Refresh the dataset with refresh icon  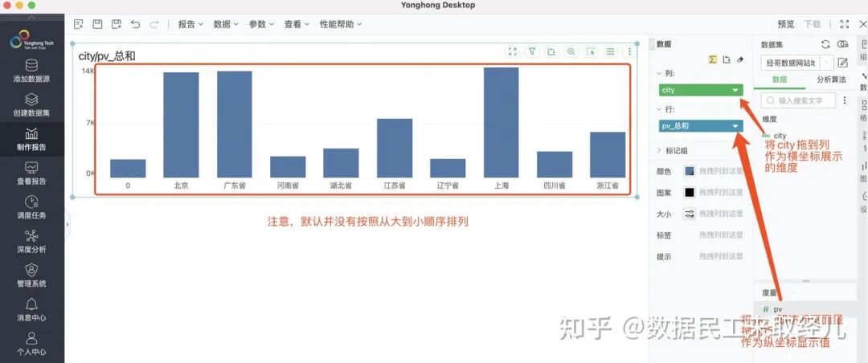pyautogui.click(x=825, y=44)
